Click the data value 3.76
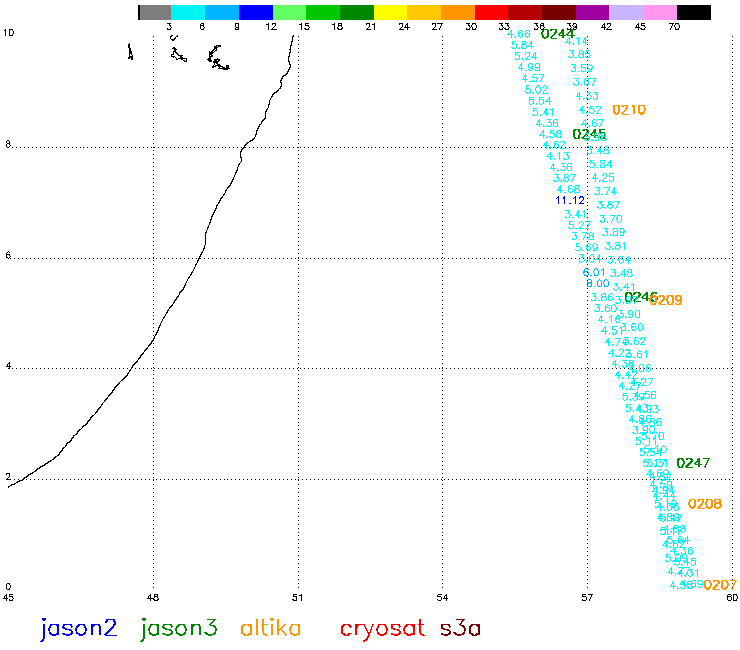This screenshot has width=740, height=650. pyautogui.click(x=583, y=236)
